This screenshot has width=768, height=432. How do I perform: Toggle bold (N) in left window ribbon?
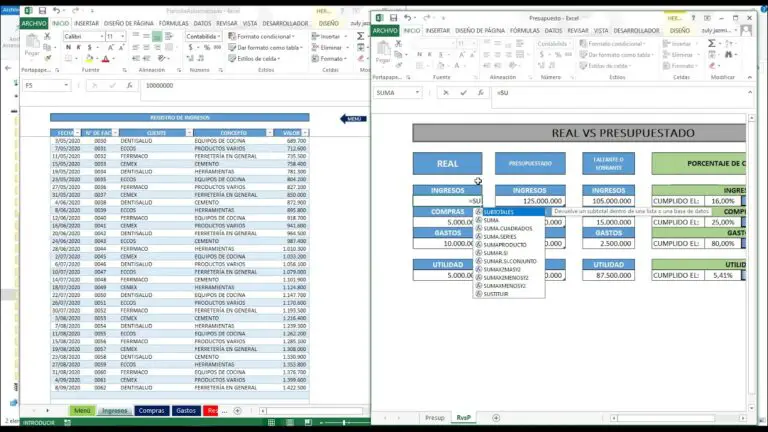[x=67, y=48]
